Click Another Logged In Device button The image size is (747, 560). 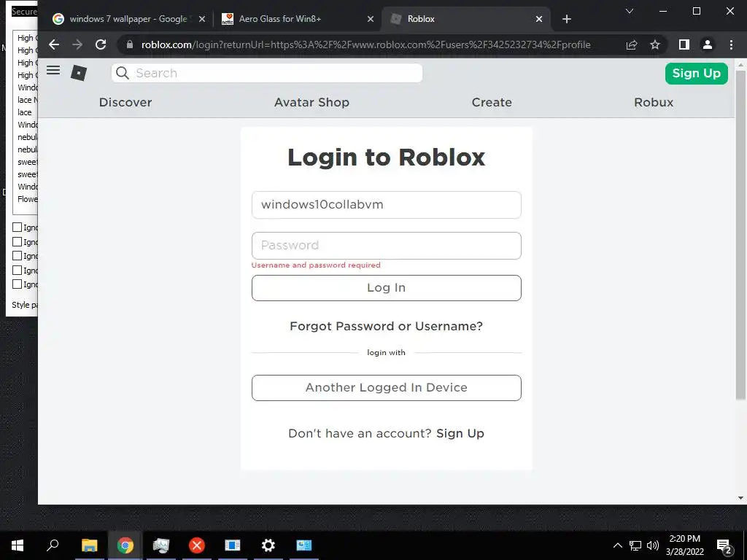(387, 388)
